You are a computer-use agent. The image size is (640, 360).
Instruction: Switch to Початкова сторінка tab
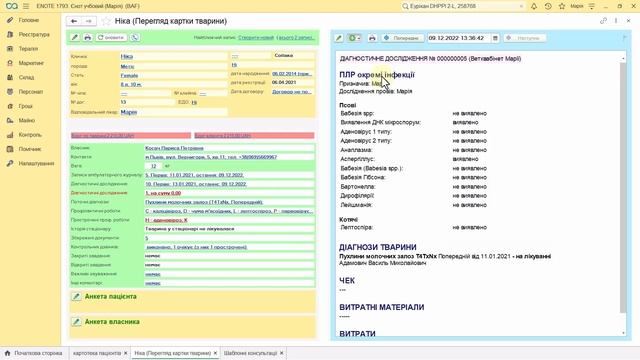tap(34, 353)
